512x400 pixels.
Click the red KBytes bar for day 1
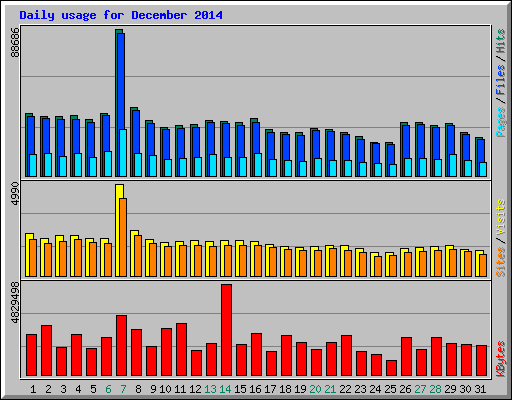31,355
